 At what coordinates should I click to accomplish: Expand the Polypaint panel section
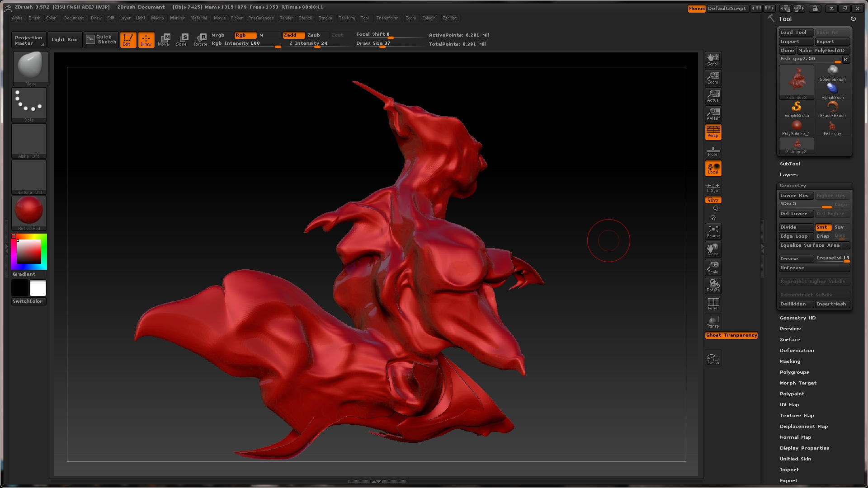[792, 394]
